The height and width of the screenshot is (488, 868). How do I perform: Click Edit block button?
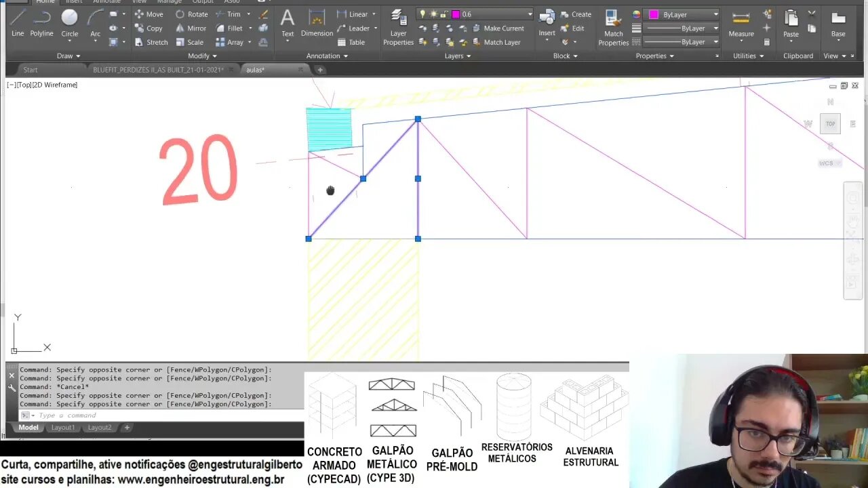click(x=572, y=28)
